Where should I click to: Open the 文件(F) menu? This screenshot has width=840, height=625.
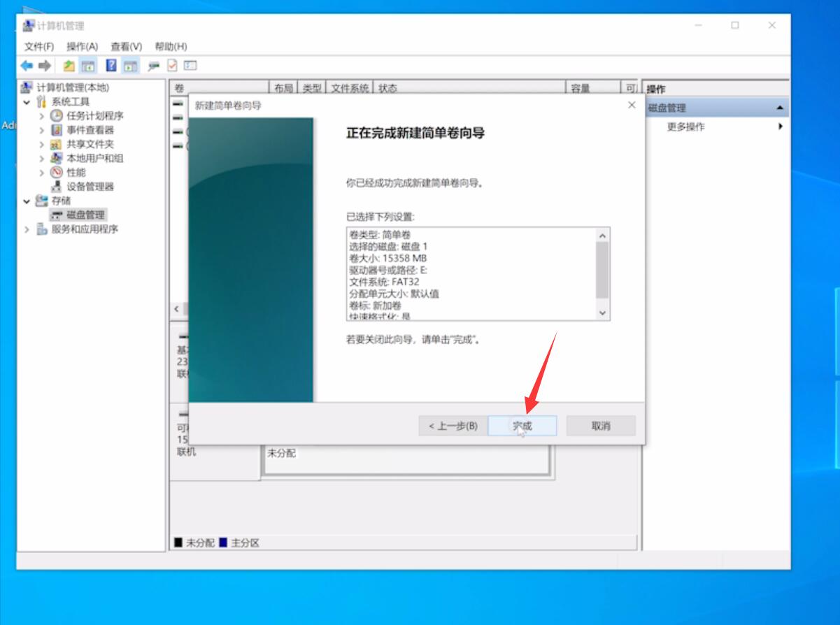click(x=39, y=46)
